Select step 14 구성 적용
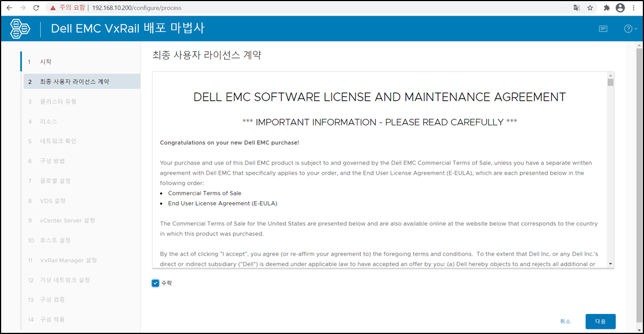644x334 pixels. 81,319
